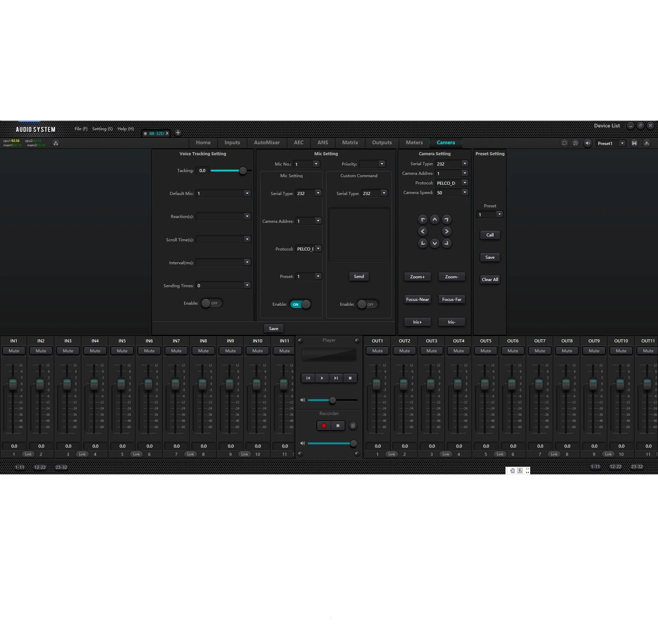Switch to the Matrix tab
The height and width of the screenshot is (644, 658).
tap(350, 143)
